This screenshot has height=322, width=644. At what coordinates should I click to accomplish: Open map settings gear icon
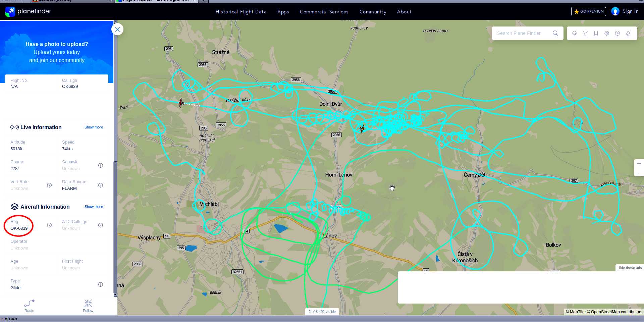click(607, 33)
